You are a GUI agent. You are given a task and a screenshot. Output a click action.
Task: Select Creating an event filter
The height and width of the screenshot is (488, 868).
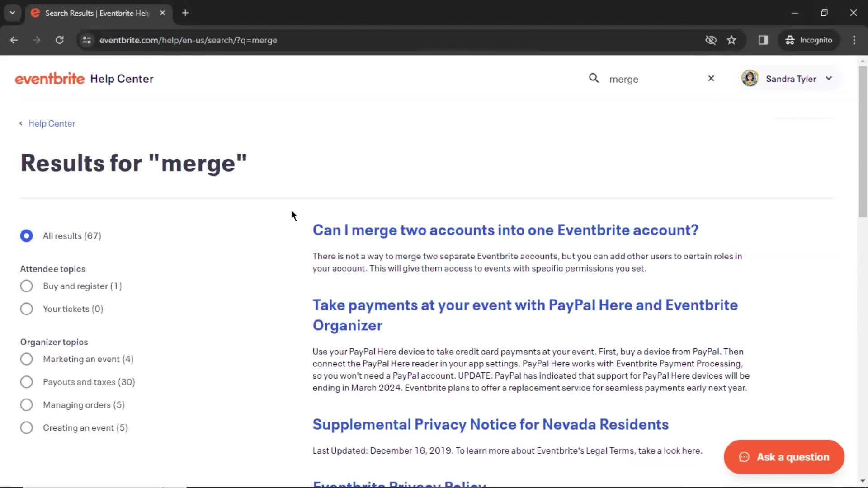(x=26, y=428)
